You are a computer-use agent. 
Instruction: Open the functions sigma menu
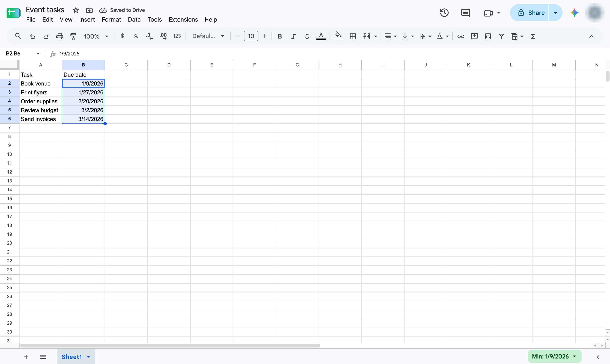(533, 36)
